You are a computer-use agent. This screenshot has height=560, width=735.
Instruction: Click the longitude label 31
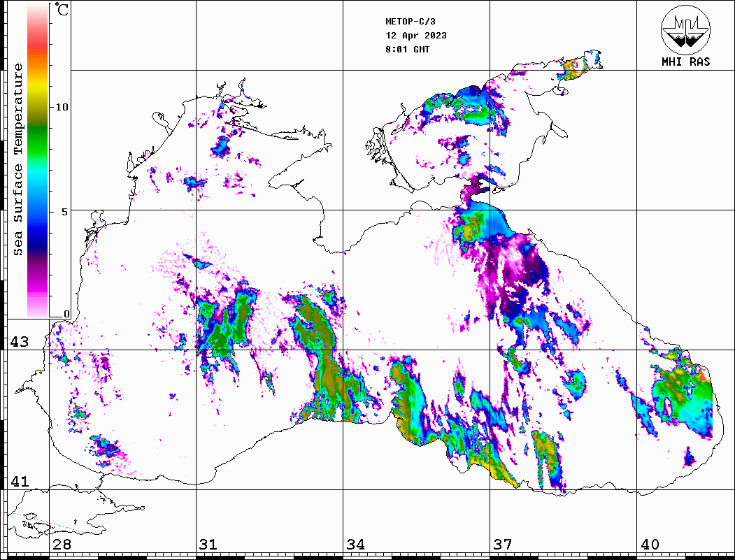[209, 545]
